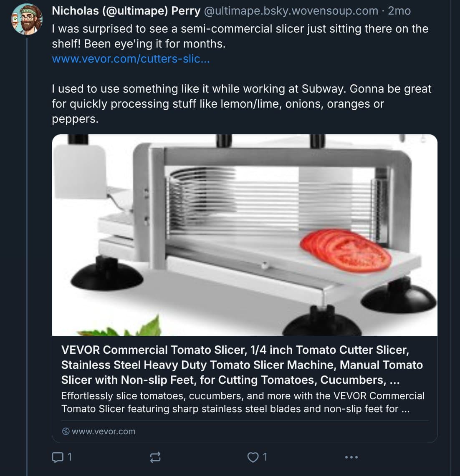This screenshot has width=460, height=476.
Task: Click the card description starting with Effortlessly
Action: 242,402
